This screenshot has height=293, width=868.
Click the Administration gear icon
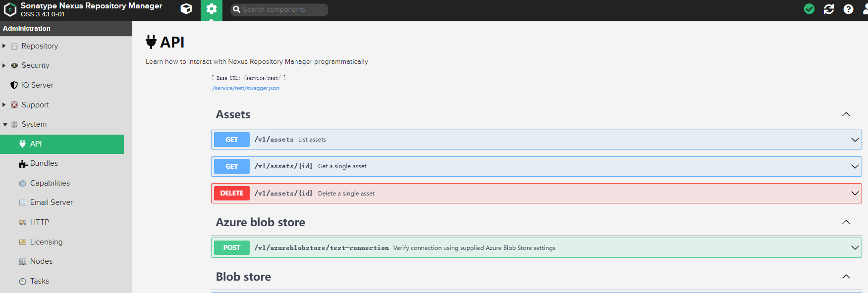(x=212, y=9)
